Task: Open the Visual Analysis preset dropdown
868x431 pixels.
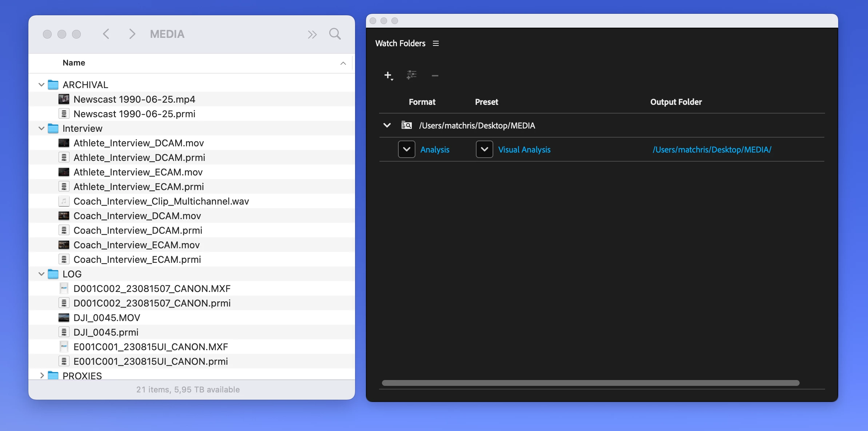Action: click(x=484, y=149)
